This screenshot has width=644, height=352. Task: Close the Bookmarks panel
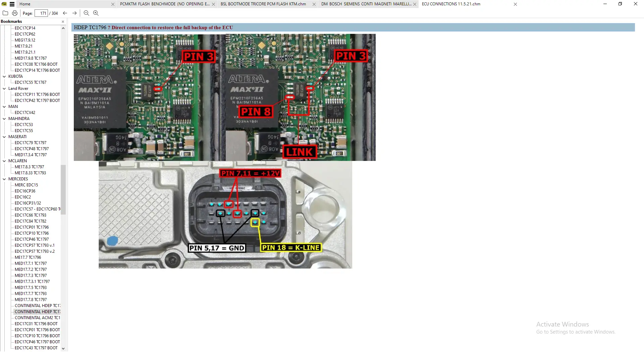pos(63,21)
